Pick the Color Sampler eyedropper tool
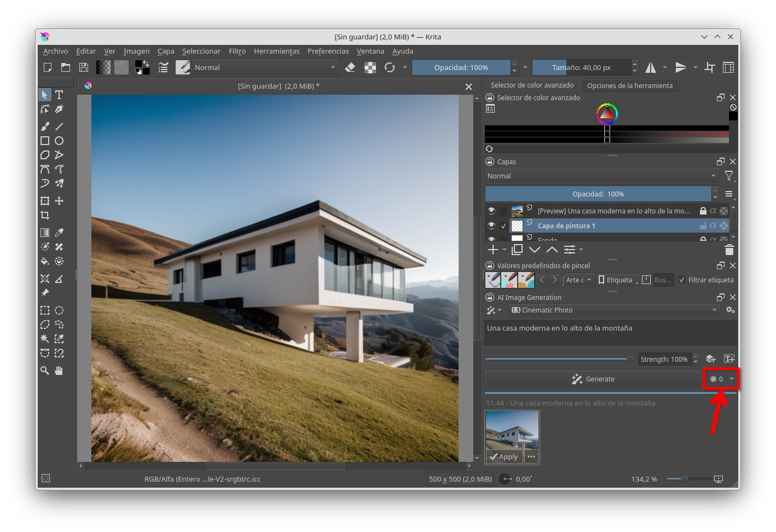 [59, 233]
